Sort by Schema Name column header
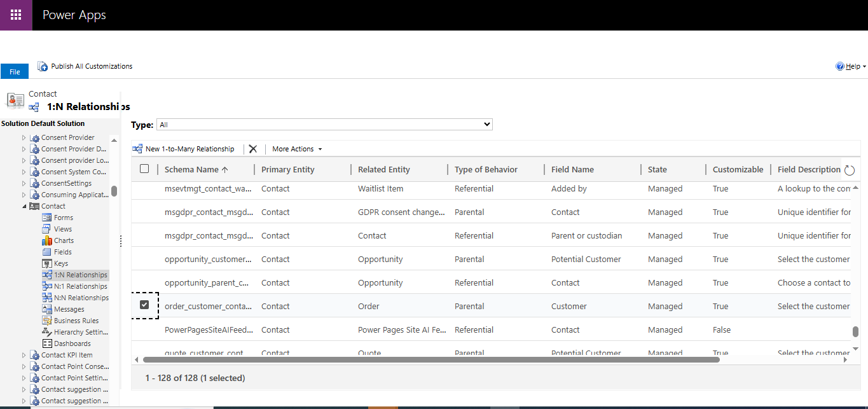The height and width of the screenshot is (409, 868). click(196, 170)
